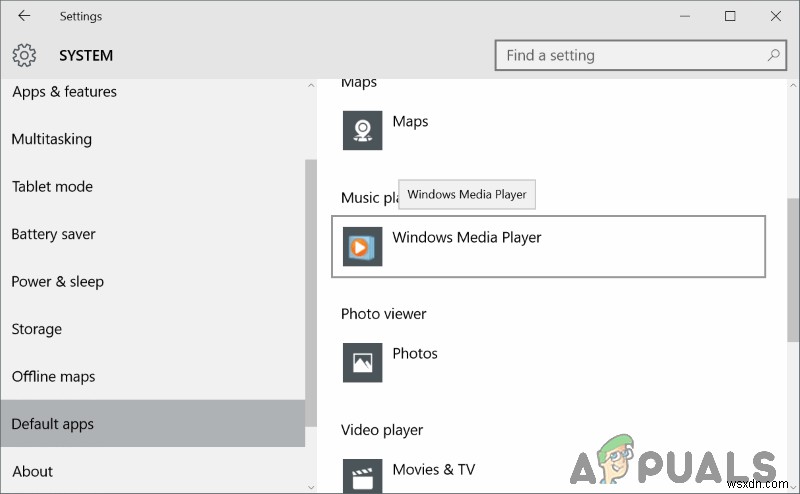Click the Photos app icon
The height and width of the screenshot is (494, 800).
click(x=362, y=362)
